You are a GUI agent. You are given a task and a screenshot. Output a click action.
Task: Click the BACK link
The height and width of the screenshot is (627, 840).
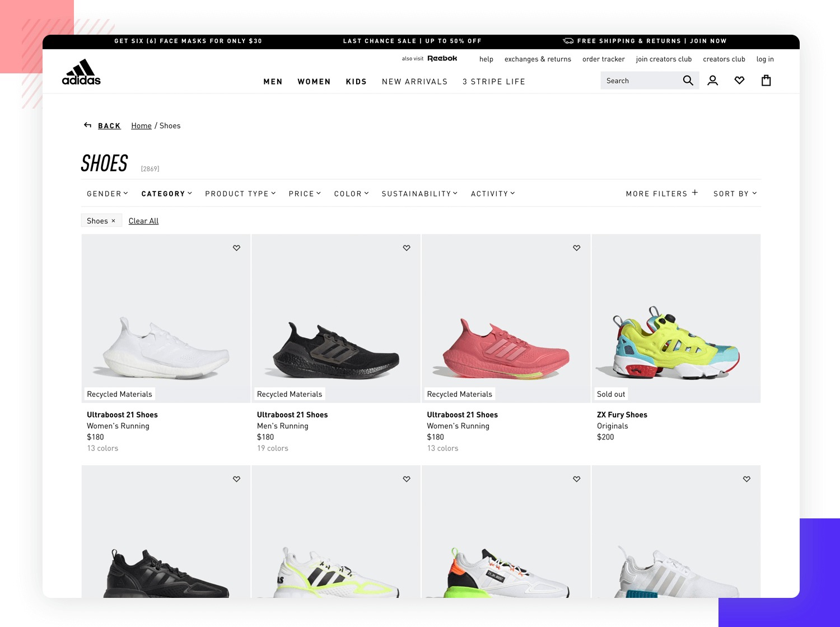(x=109, y=126)
